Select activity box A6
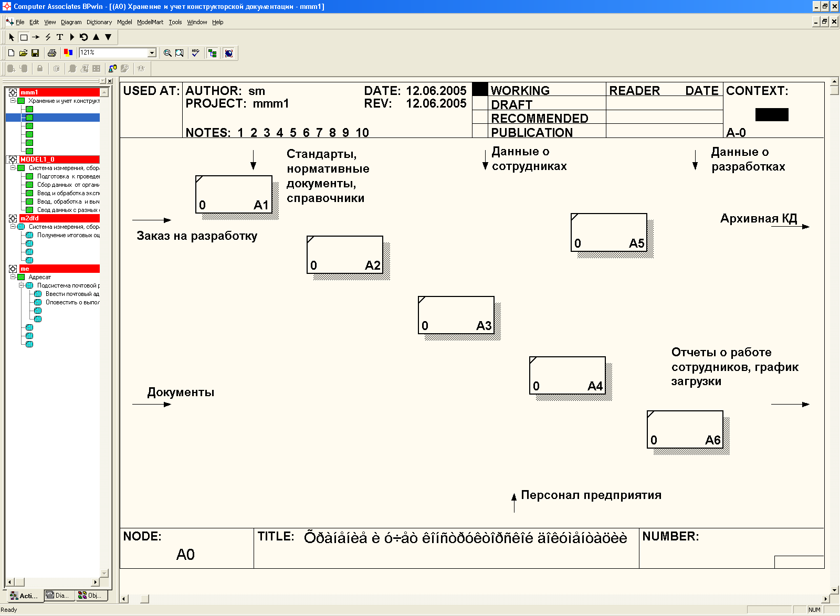 pos(685,429)
